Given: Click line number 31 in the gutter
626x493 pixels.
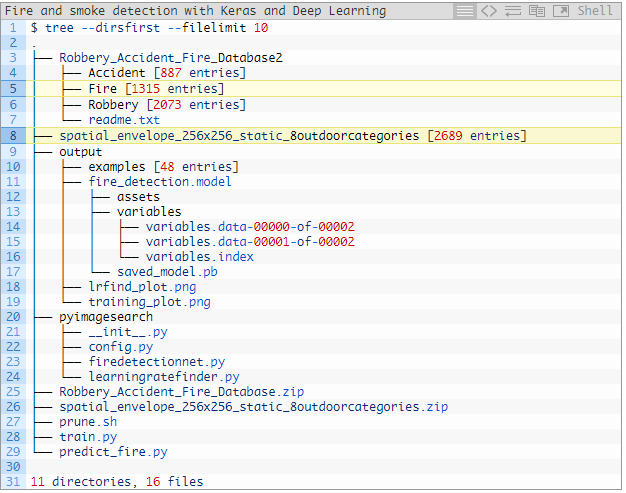Looking at the screenshot, I should pyautogui.click(x=13, y=481).
